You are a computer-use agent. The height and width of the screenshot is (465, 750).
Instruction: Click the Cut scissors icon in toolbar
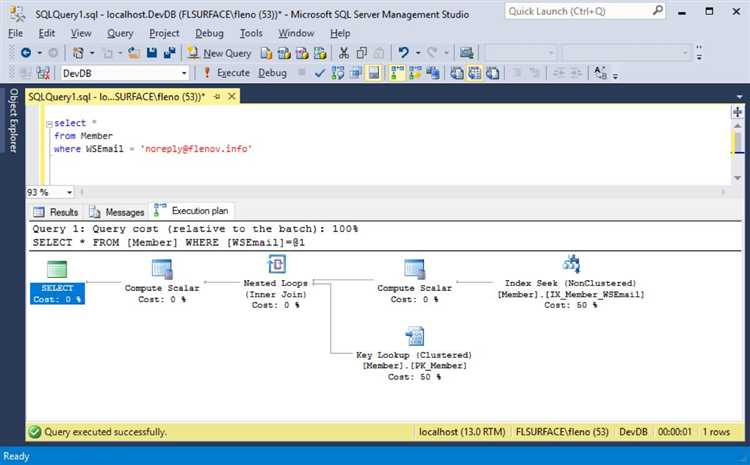(344, 53)
